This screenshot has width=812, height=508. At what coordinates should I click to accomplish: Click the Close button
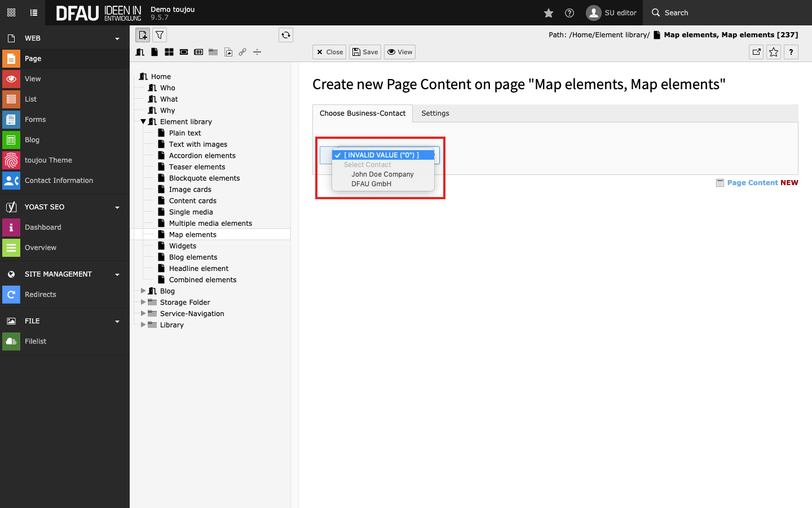click(330, 52)
